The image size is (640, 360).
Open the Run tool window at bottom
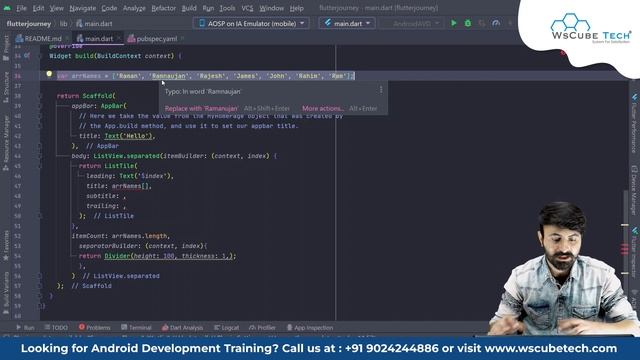25,327
